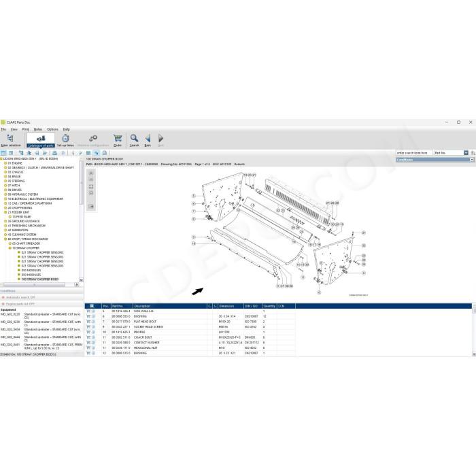476x476 pixels.
Task: Open the Notes menu
Action: [x=38, y=129]
